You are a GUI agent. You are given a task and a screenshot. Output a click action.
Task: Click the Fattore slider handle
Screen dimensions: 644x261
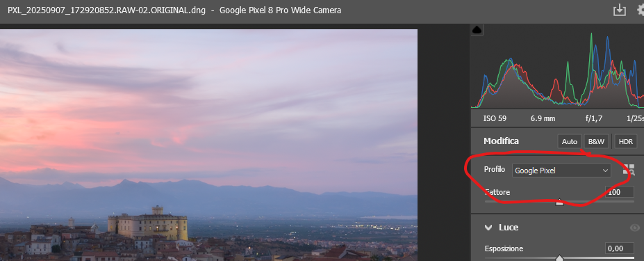click(x=559, y=202)
